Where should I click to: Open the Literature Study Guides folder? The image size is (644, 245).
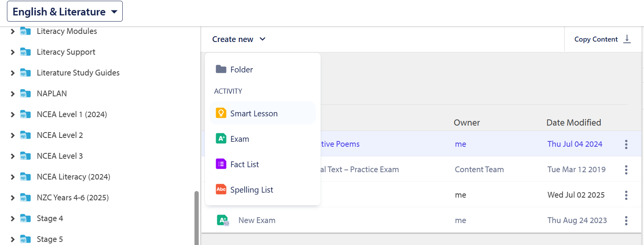click(78, 73)
